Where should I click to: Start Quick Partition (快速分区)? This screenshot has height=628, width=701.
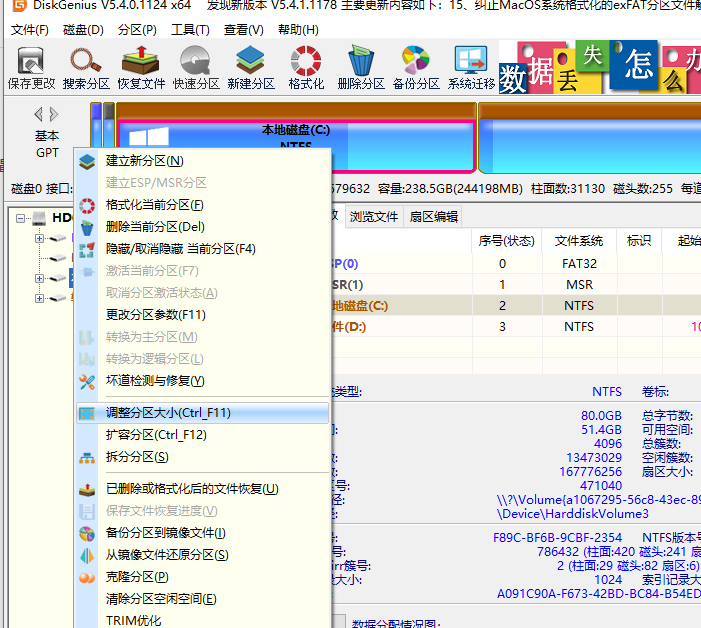pos(196,68)
